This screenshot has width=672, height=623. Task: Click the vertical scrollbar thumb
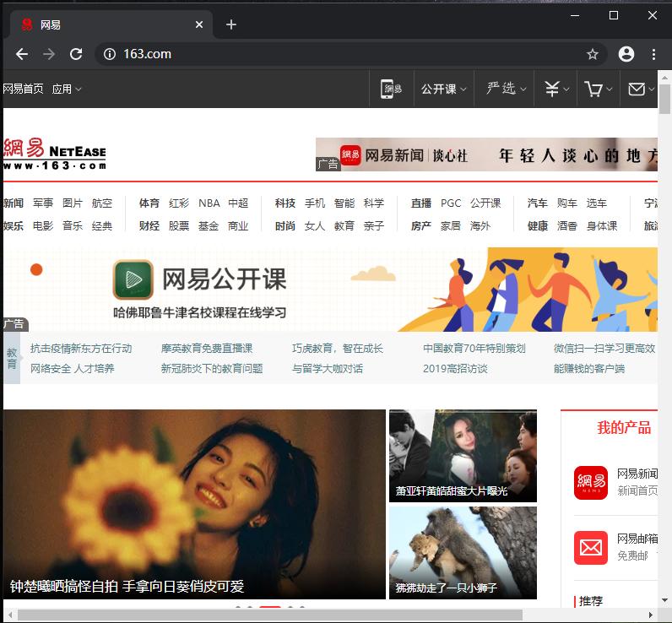pos(664,99)
